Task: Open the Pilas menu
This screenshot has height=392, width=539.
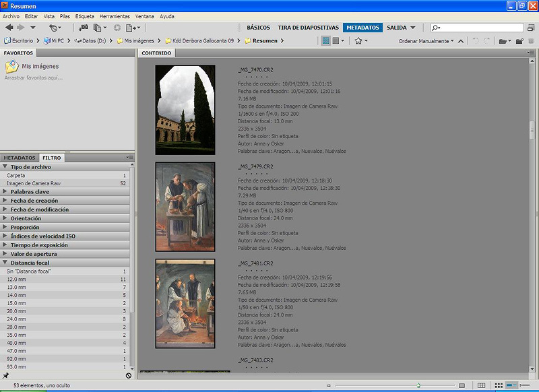Action: [x=65, y=16]
